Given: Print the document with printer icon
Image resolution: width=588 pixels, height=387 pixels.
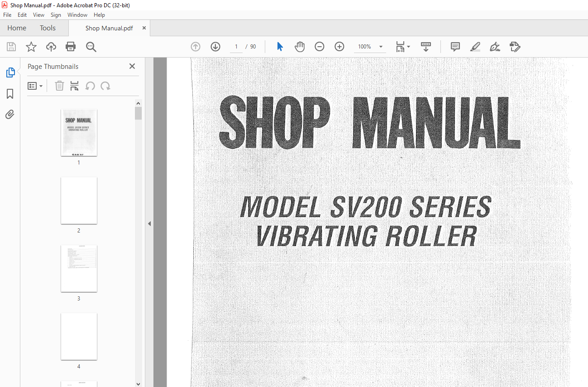Looking at the screenshot, I should pyautogui.click(x=71, y=47).
